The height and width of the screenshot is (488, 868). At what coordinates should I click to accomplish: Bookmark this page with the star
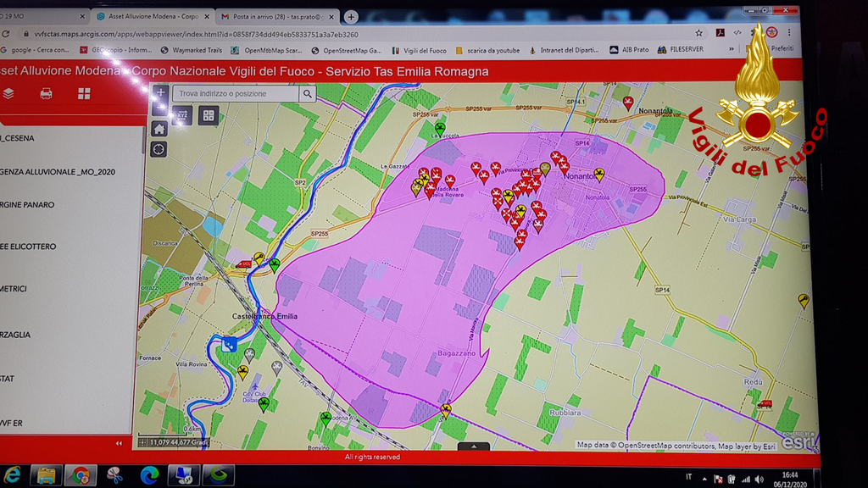[698, 33]
